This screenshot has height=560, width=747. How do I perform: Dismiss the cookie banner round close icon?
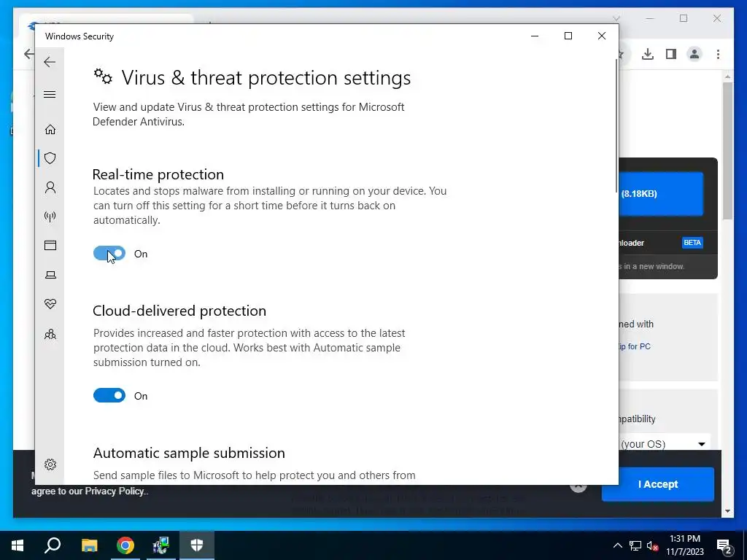[578, 486]
